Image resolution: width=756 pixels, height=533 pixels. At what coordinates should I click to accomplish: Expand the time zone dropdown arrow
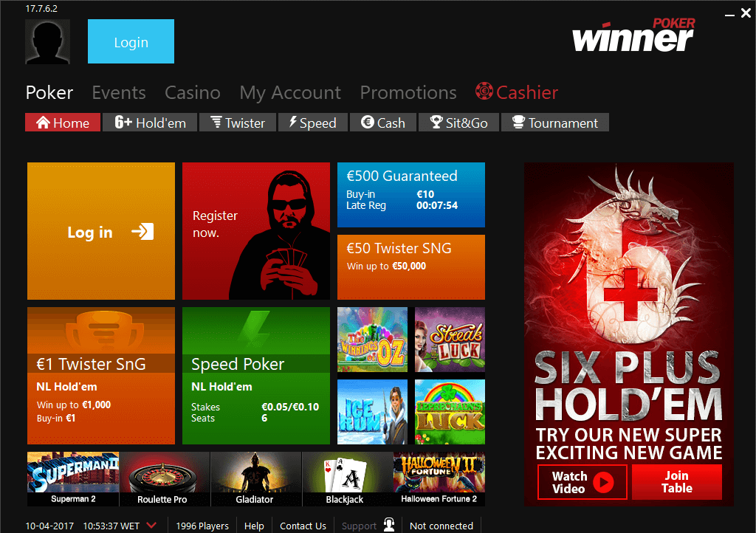click(x=151, y=526)
